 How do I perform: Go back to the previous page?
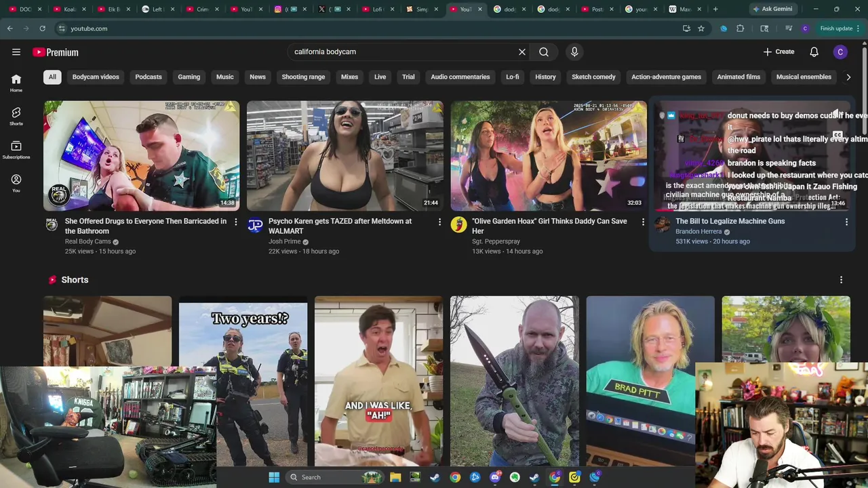click(9, 28)
